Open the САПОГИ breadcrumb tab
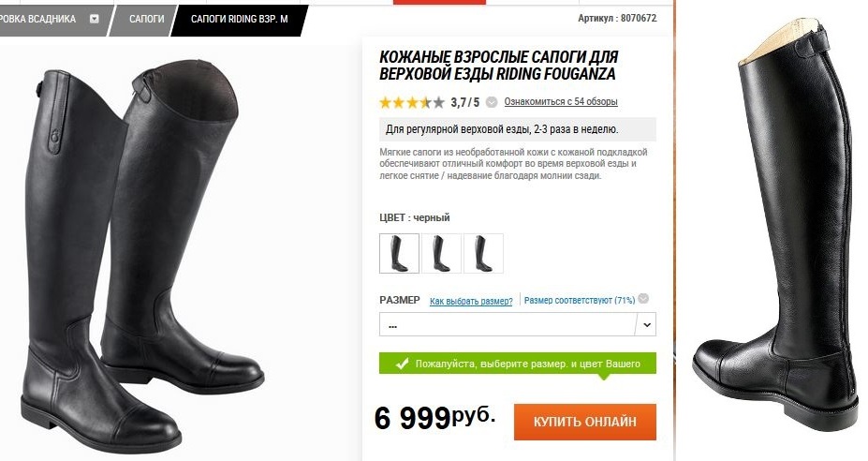Image resolution: width=868 pixels, height=461 pixels. pos(146,20)
